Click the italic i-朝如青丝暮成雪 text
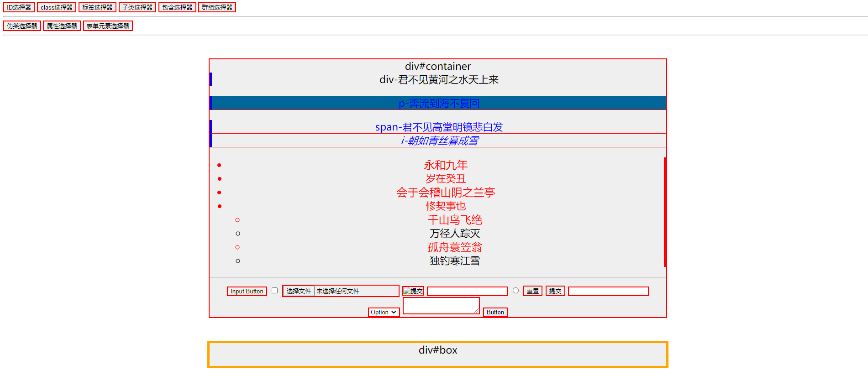 pyautogui.click(x=440, y=141)
